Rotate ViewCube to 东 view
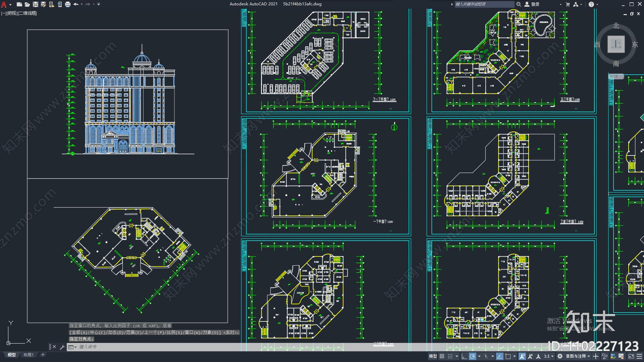 [x=635, y=45]
